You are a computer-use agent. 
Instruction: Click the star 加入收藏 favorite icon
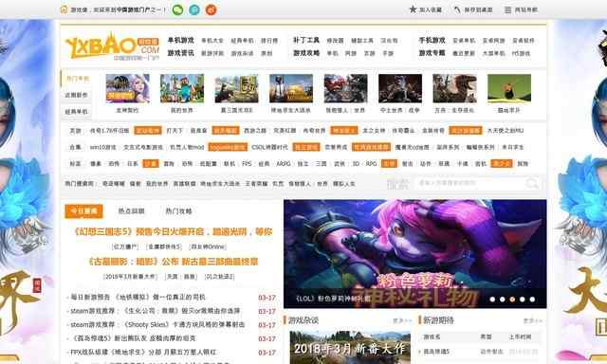coord(413,9)
